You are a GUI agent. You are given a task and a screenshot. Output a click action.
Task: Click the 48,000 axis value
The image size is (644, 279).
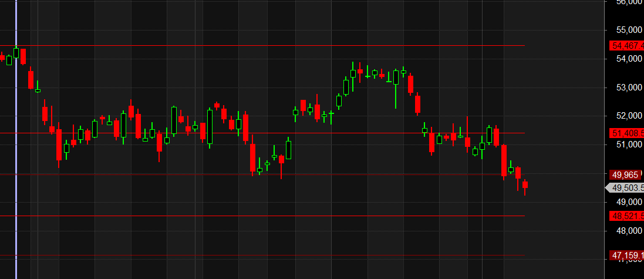(x=628, y=230)
